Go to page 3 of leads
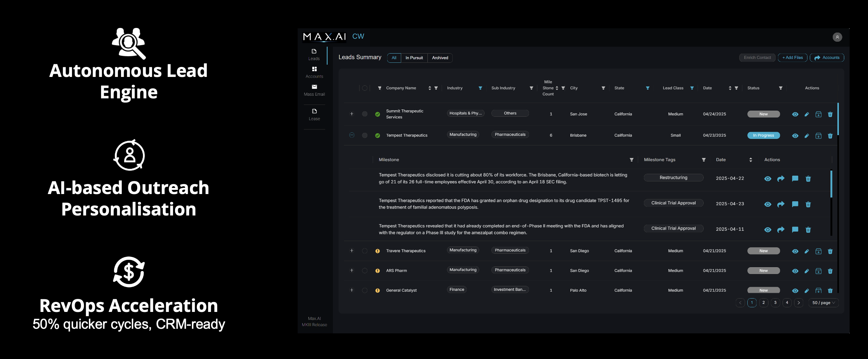Image resolution: width=868 pixels, height=359 pixels. 775,303
